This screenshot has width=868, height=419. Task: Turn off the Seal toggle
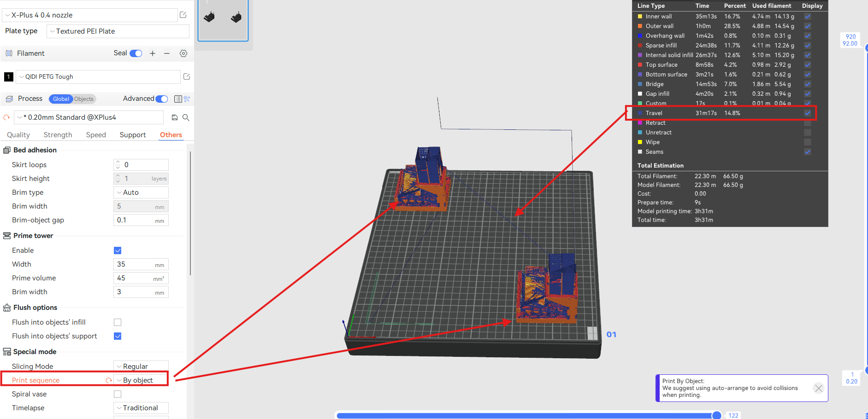coord(135,53)
